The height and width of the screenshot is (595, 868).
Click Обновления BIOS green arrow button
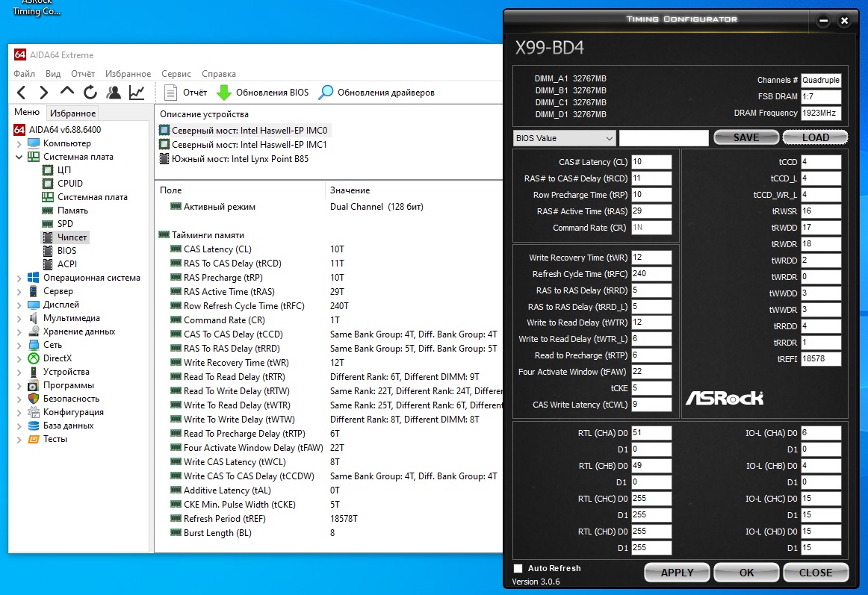pos(262,93)
